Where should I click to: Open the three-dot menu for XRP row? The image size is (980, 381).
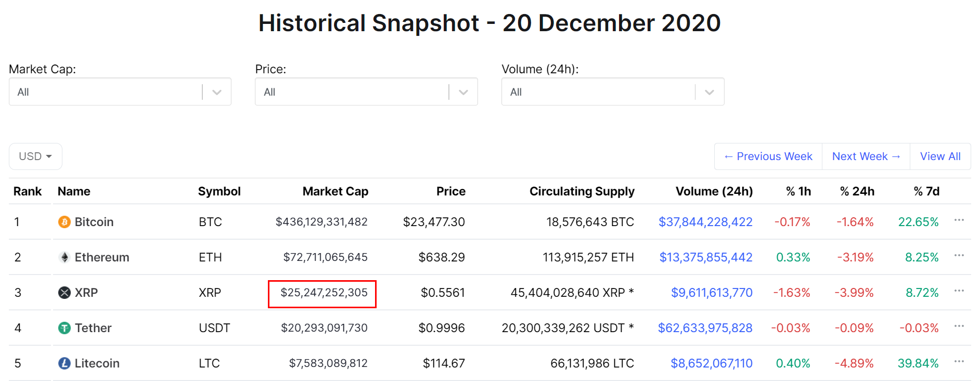(x=959, y=291)
